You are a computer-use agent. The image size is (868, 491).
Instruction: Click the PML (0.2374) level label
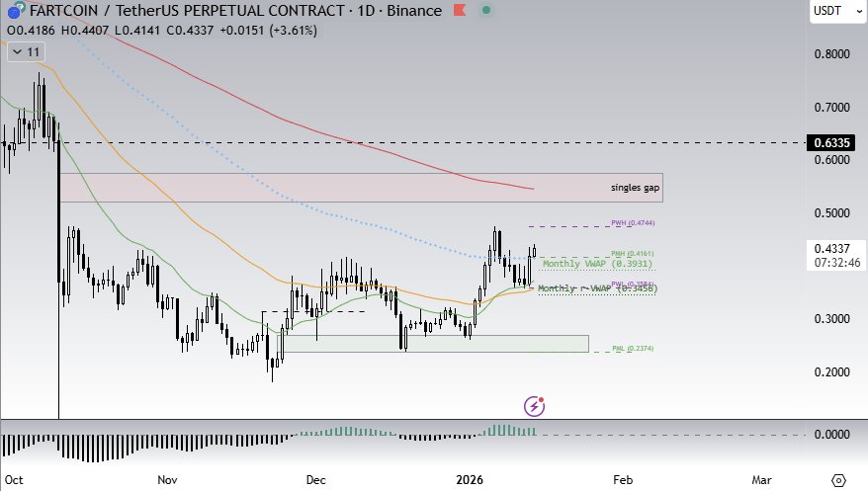(633, 349)
